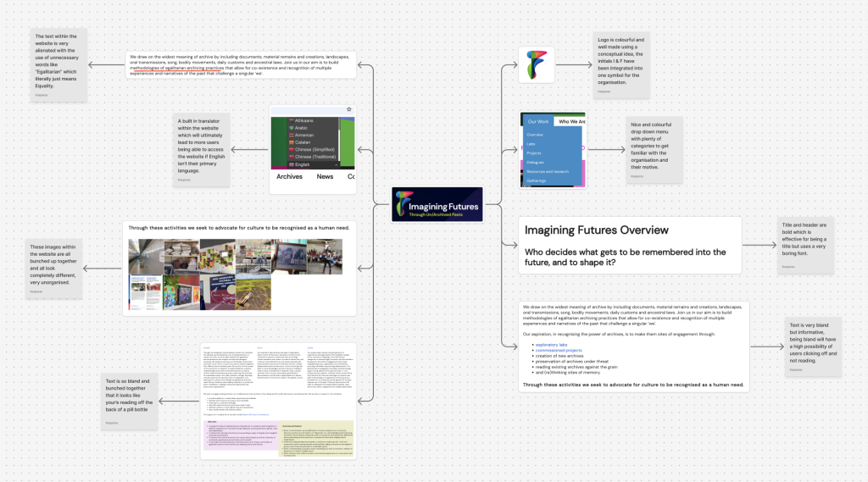Open the Our Work dropdown tab
868x482 pixels.
pyautogui.click(x=537, y=121)
